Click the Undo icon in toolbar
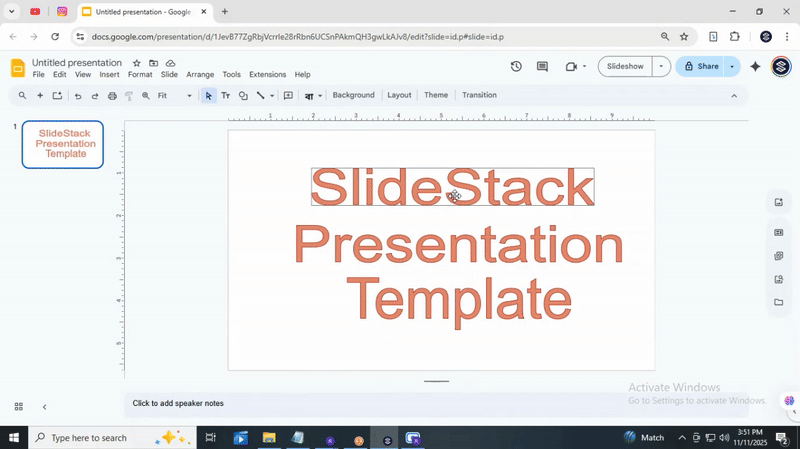This screenshot has width=800, height=449. click(78, 96)
